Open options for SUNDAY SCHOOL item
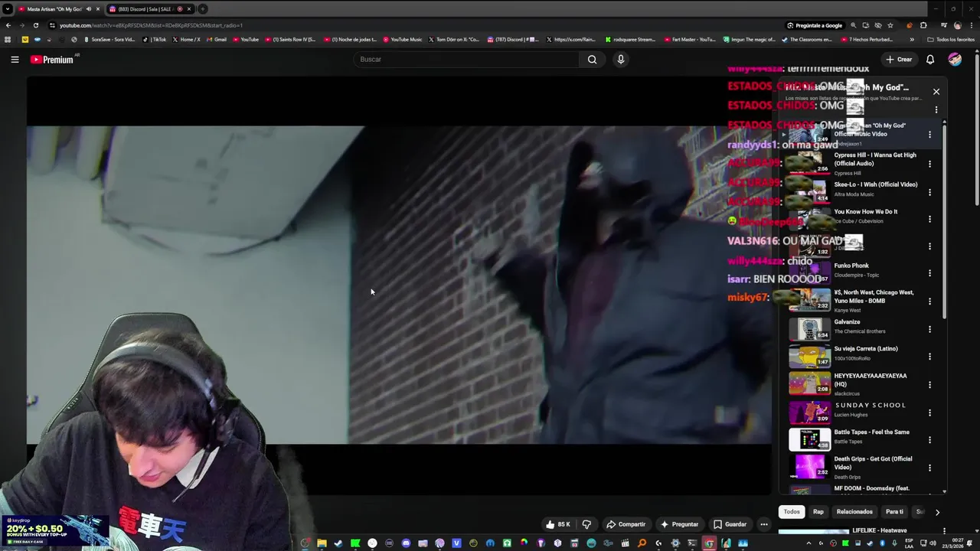The image size is (980, 551). click(929, 412)
